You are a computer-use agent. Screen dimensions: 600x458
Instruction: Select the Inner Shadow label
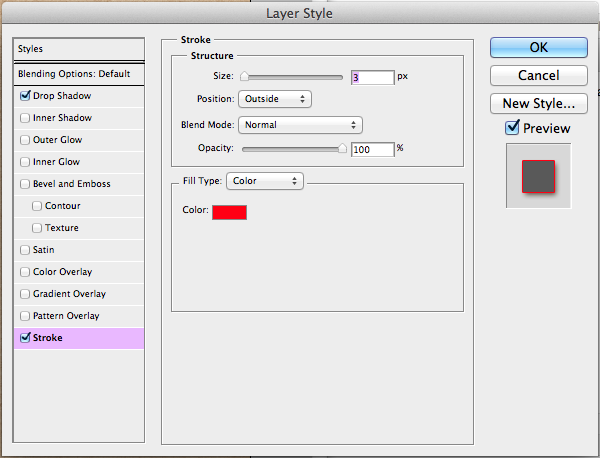[62, 118]
